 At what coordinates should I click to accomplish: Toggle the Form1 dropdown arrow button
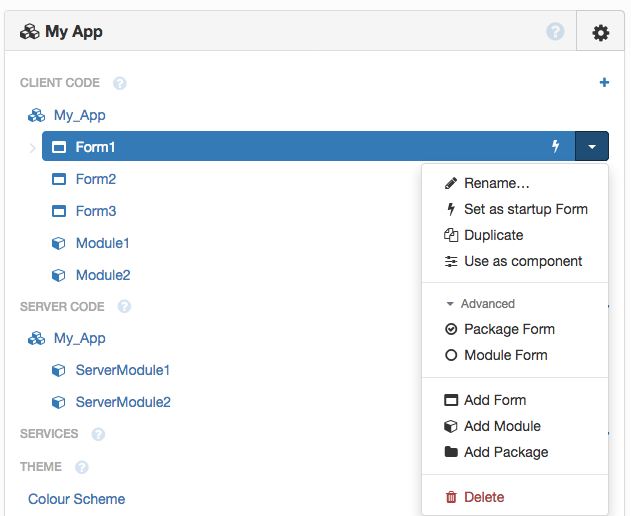(x=592, y=147)
